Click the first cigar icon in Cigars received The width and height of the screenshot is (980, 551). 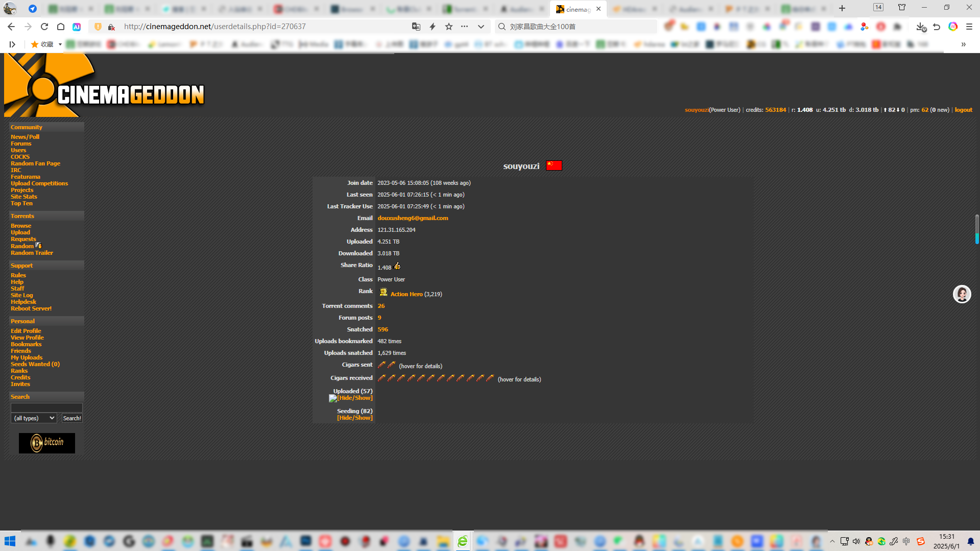tap(381, 378)
